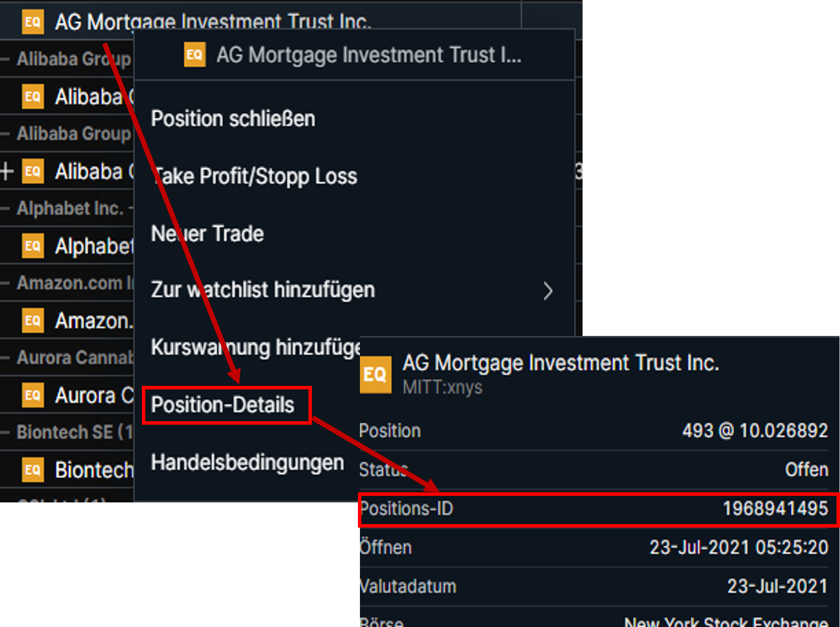The image size is (840, 627).
Task: Click the first Alibaba EQ icon
Action: pyautogui.click(x=33, y=96)
